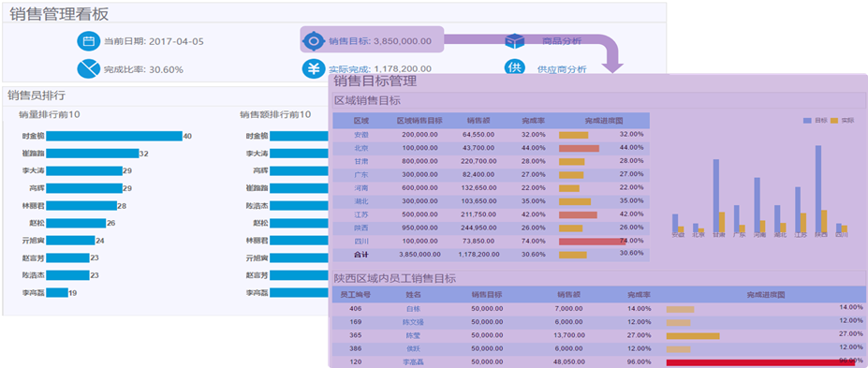The height and width of the screenshot is (368, 868).
Task: Click the sales-volume bar valued 32
Action: (92, 154)
